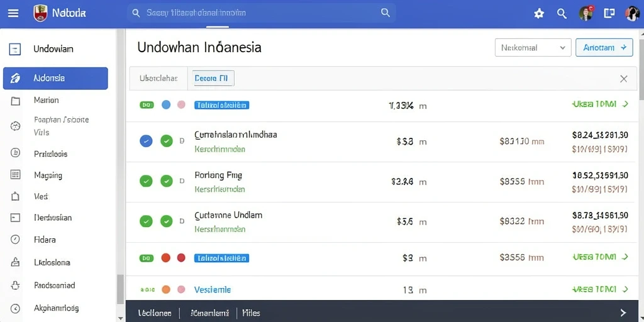Viewport: 644px width, 322px height.
Task: Click sidebar scrollbar down arrow
Action: click(120, 318)
